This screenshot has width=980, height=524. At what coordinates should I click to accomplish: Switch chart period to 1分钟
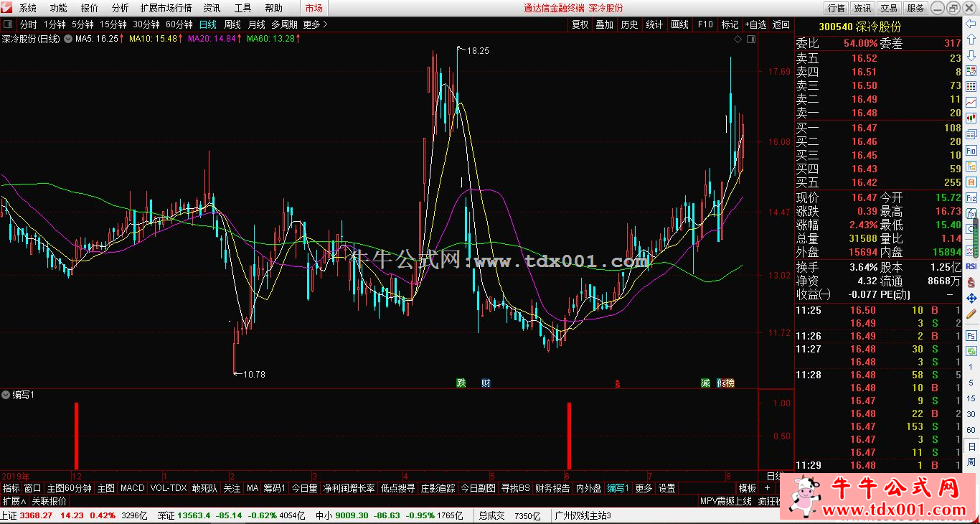55,24
